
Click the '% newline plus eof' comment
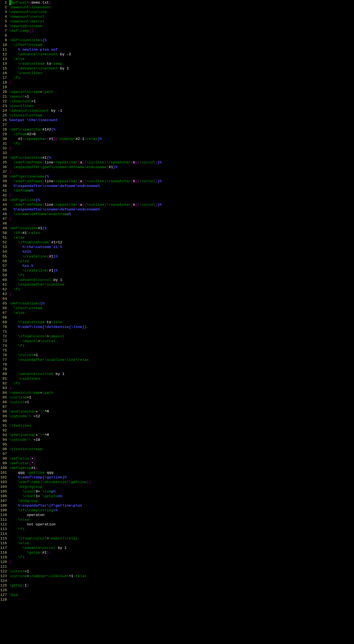(38, 49)
